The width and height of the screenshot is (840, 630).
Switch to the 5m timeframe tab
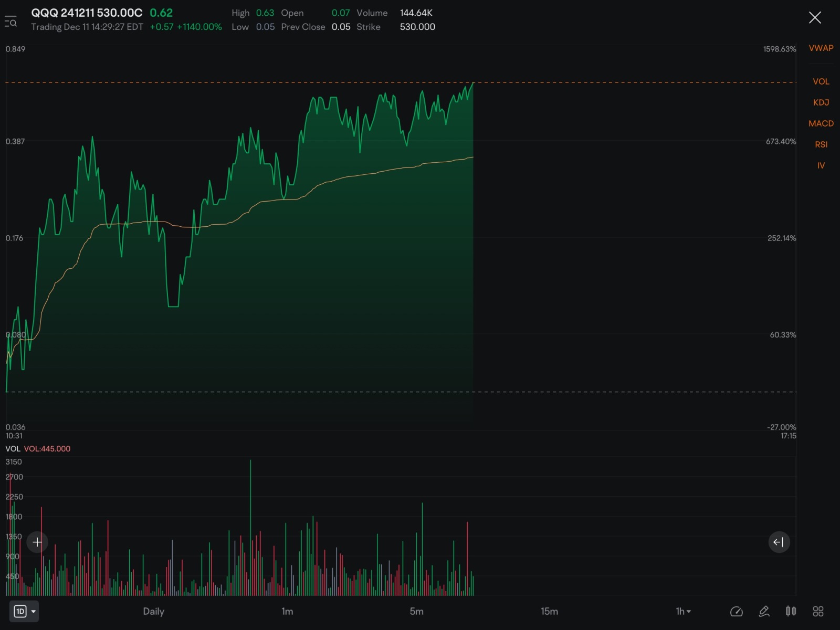click(x=416, y=611)
